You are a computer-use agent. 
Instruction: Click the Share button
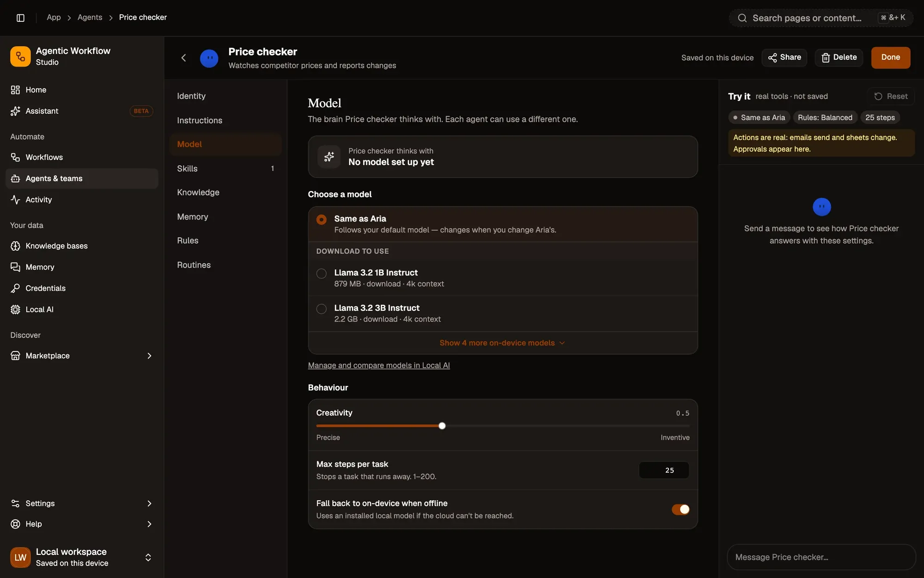[784, 57]
